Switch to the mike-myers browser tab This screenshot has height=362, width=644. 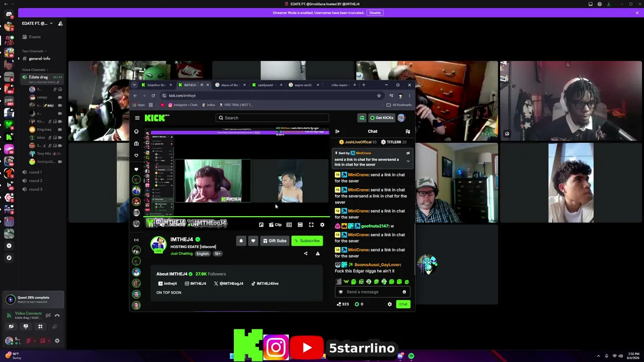pyautogui.click(x=341, y=85)
